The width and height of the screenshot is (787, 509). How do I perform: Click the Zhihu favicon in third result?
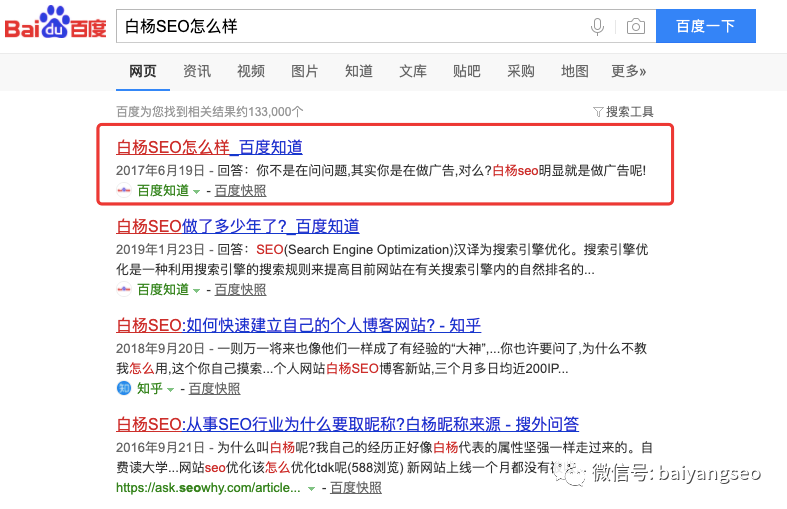[123, 388]
